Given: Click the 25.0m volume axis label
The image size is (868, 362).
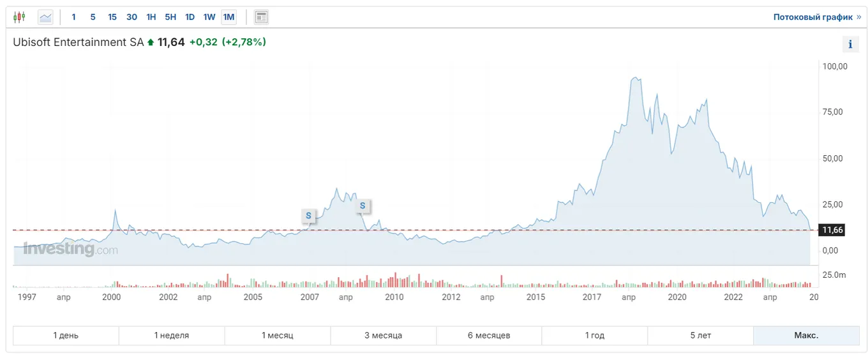Looking at the screenshot, I should point(834,275).
